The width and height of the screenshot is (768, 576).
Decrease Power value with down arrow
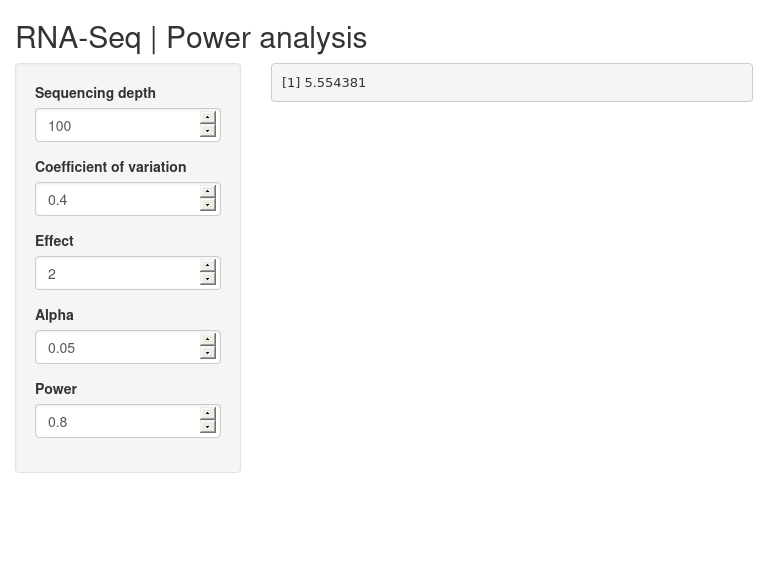click(x=208, y=427)
